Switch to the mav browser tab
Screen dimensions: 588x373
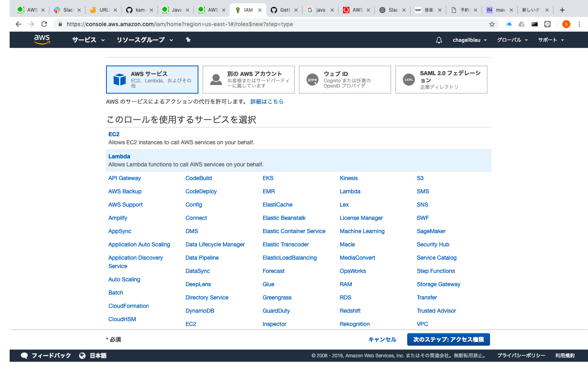pos(500,10)
